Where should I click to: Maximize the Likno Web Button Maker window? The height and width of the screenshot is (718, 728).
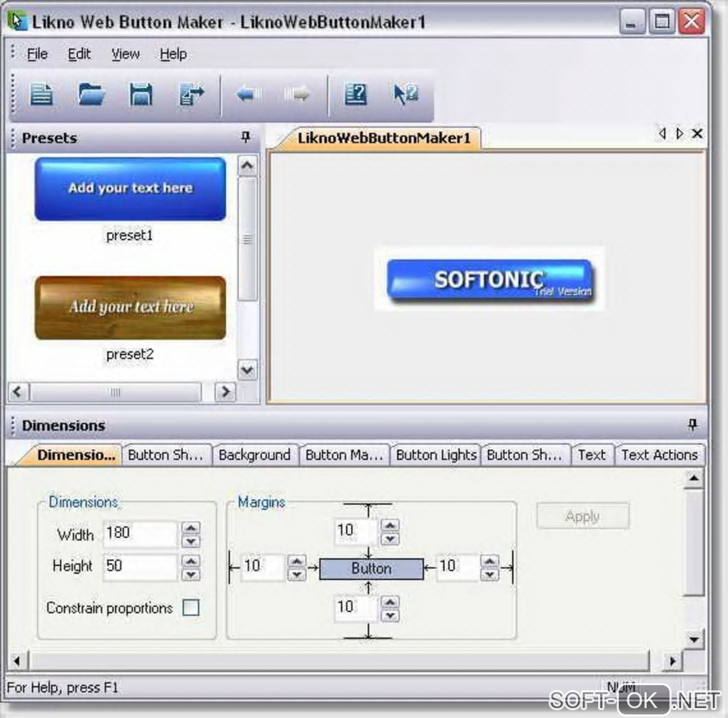(x=662, y=21)
